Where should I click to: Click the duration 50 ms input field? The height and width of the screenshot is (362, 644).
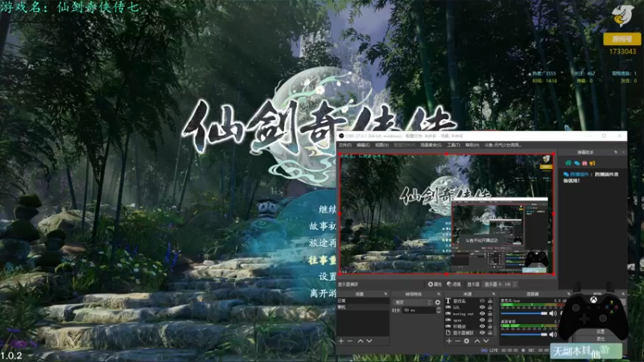[x=418, y=311]
